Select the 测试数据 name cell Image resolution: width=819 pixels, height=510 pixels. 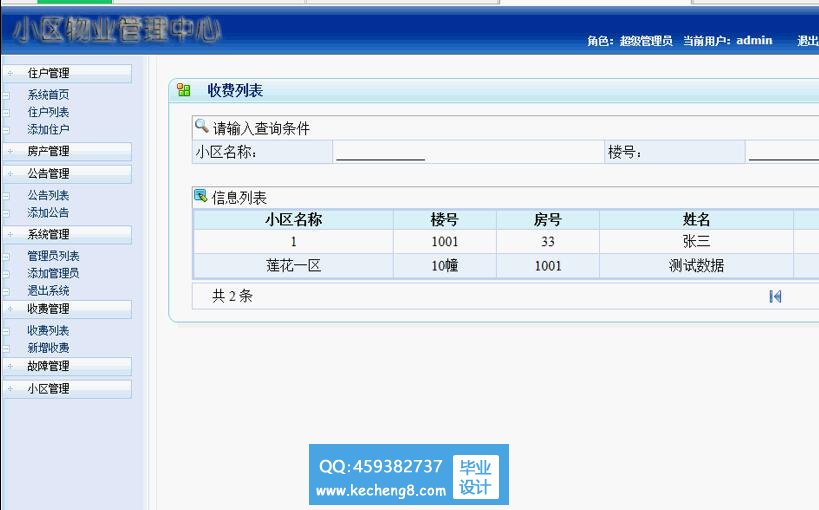pos(696,266)
